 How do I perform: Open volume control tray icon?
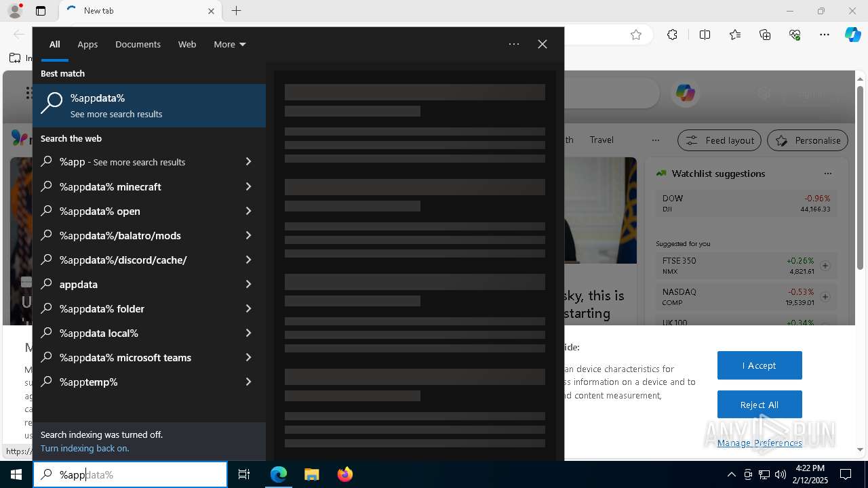[781, 474]
